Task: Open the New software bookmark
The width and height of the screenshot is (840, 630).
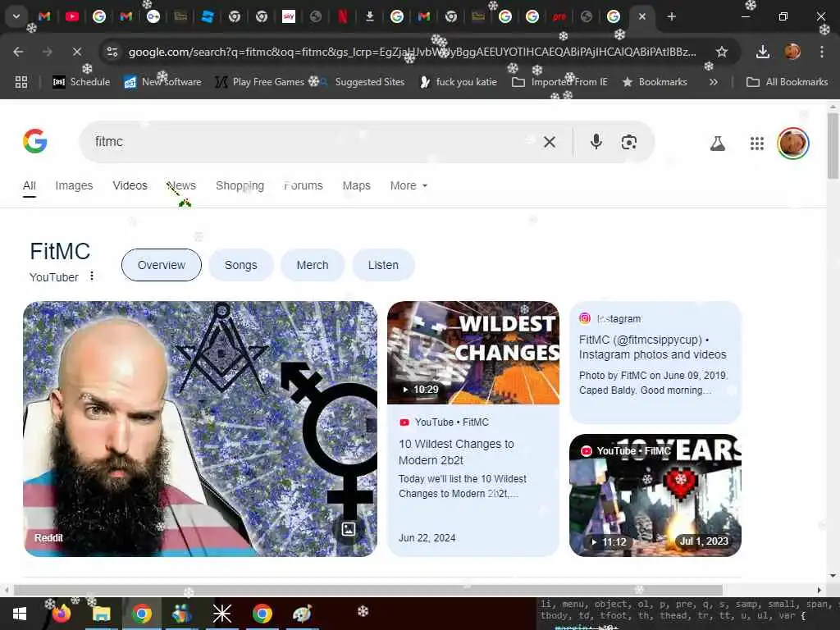Action: point(163,82)
